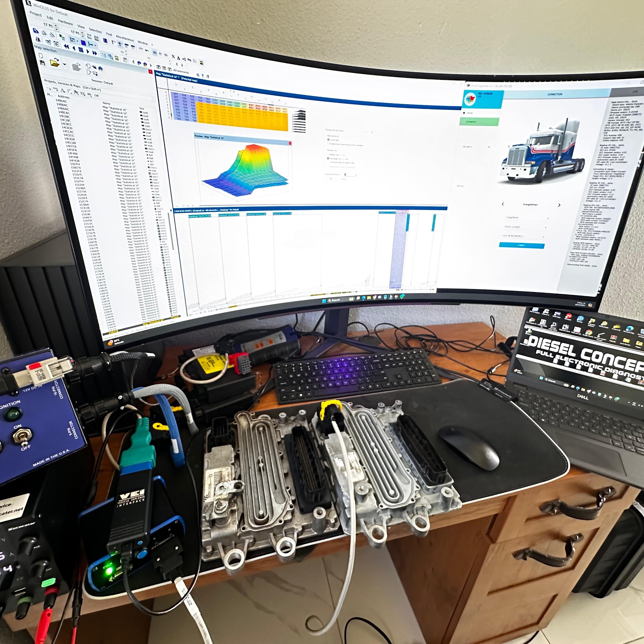Open the View menu in WinOLS
The height and width of the screenshot is (644, 644).
(x=81, y=26)
